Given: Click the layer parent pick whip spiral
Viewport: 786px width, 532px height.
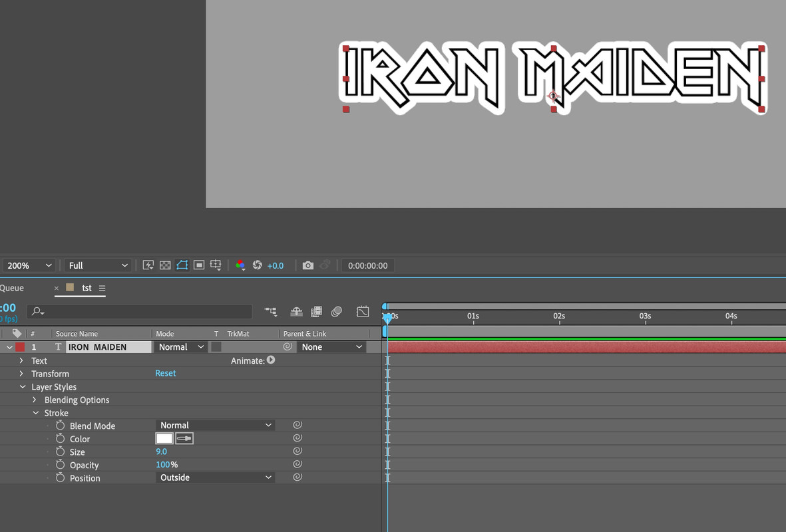Looking at the screenshot, I should [x=288, y=346].
